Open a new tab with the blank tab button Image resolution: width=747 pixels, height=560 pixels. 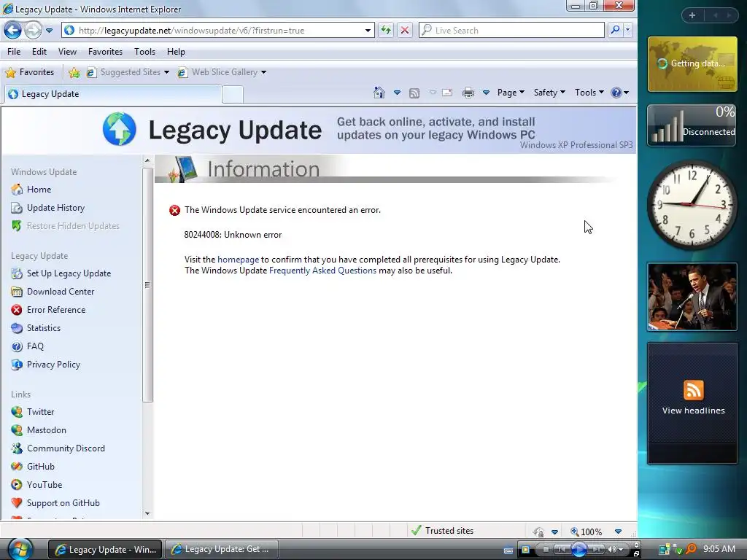(233, 94)
